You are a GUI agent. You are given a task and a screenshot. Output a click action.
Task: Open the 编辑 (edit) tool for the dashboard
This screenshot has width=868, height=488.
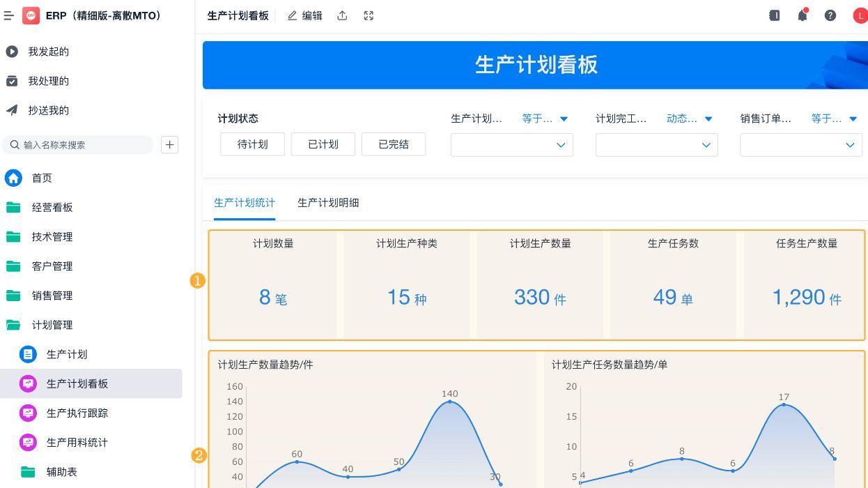pos(304,15)
